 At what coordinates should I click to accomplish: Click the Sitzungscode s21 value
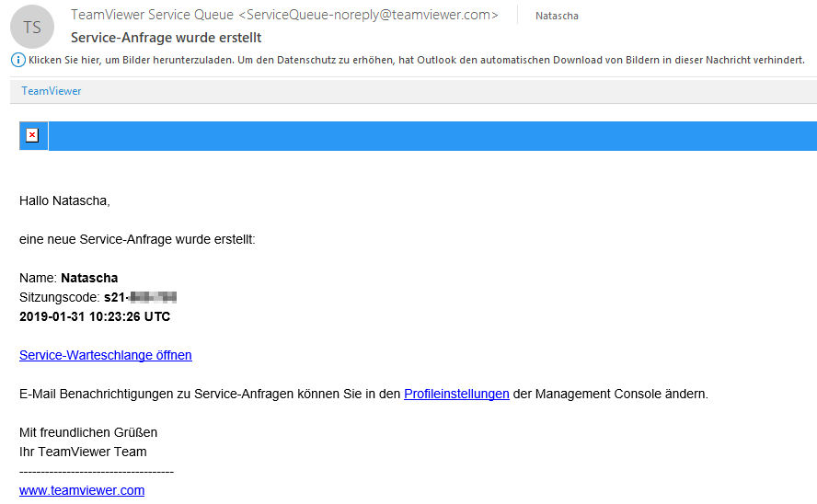(x=140, y=297)
